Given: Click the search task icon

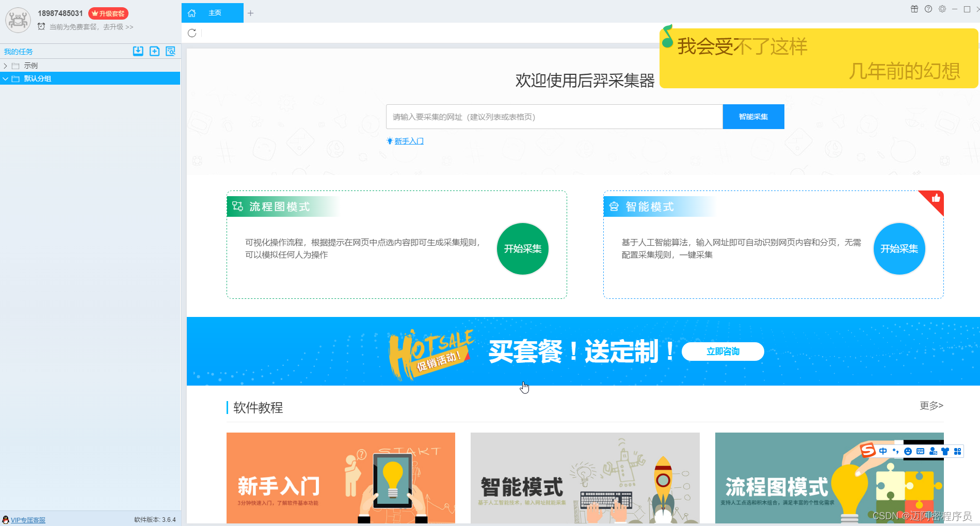Looking at the screenshot, I should click(x=171, y=51).
